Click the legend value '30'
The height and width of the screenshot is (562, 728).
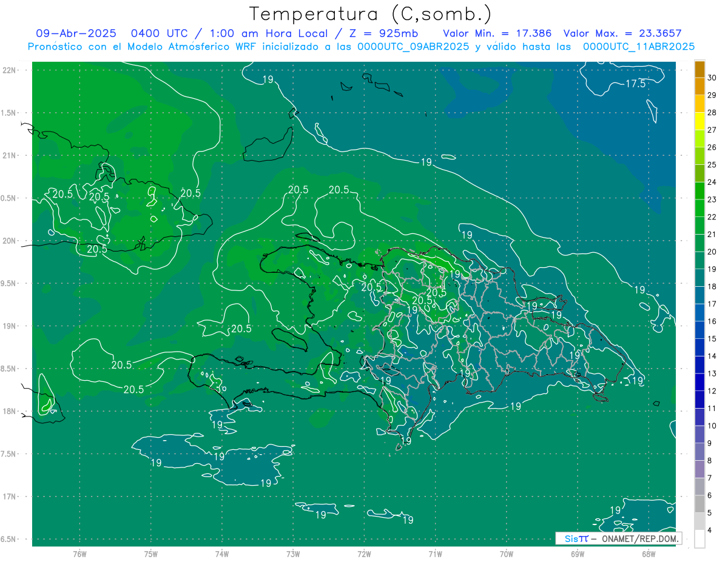point(712,78)
